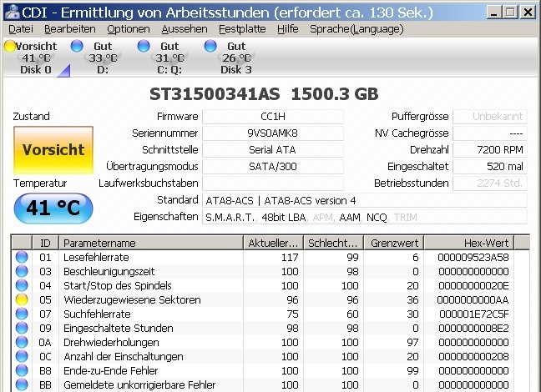
Task: Open the Datei menu
Action: [21, 29]
